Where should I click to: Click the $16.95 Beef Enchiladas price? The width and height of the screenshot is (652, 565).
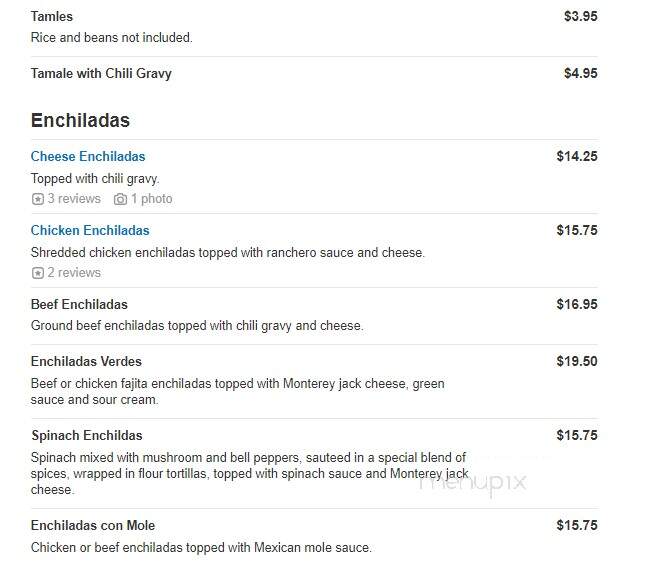click(x=577, y=304)
